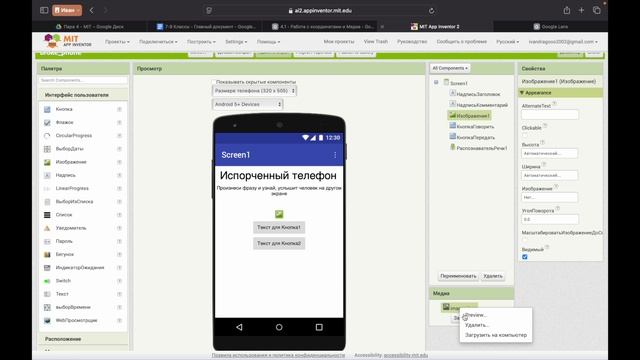Screen dimensions: 640x360
Task: Switch to the MIT App Inventor 2 browser tab
Action: click(435, 27)
